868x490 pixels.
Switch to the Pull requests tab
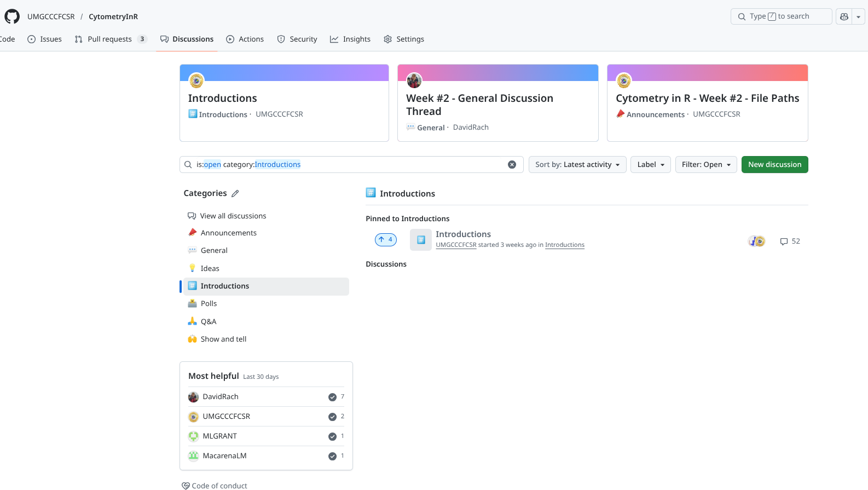(x=110, y=39)
